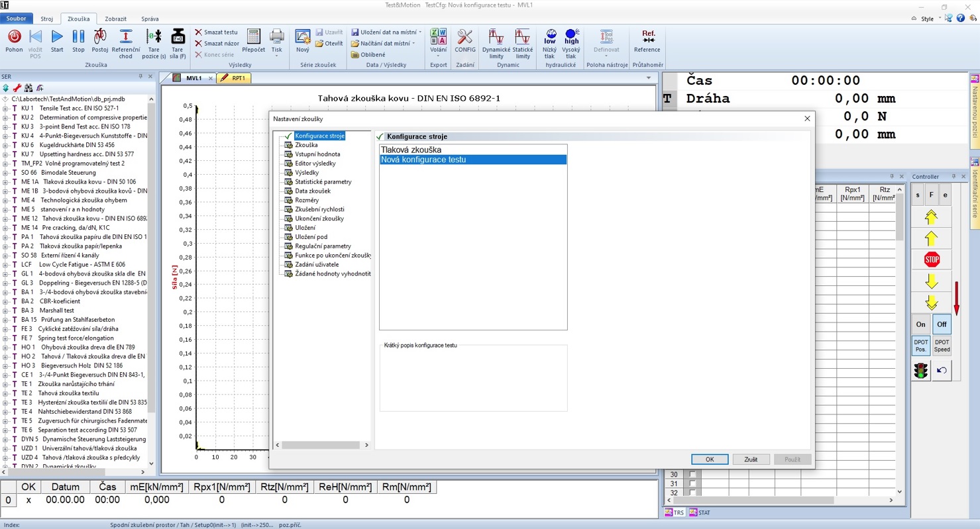This screenshot has width=980, height=529.
Task: Click the settings tree horizontal scrollbar
Action: pyautogui.click(x=319, y=445)
